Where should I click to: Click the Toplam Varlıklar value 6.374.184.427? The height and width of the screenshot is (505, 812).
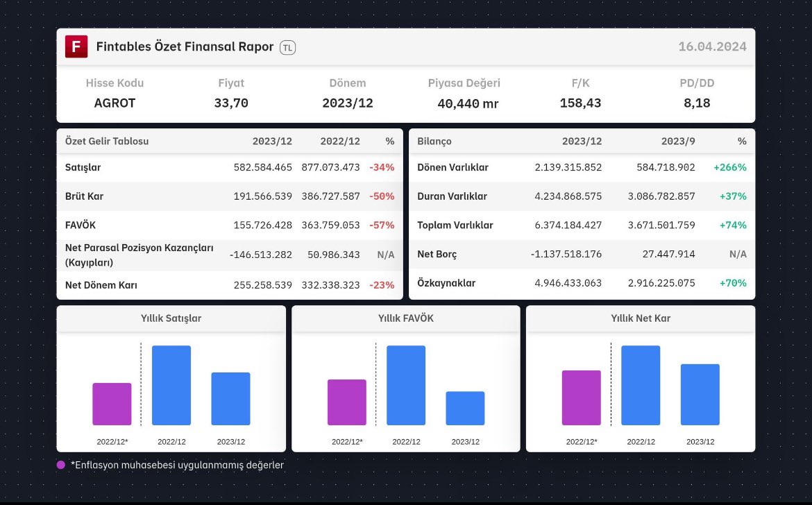tap(568, 225)
